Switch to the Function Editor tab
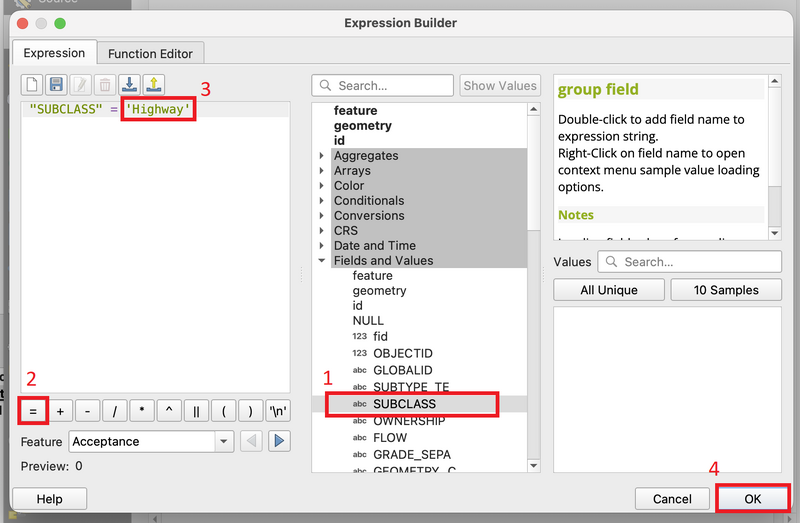 tap(151, 54)
